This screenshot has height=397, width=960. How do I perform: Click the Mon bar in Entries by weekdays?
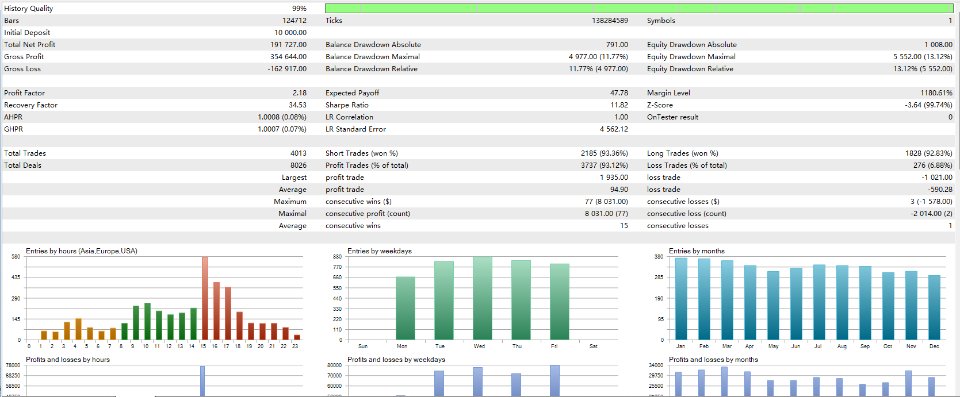(405, 308)
